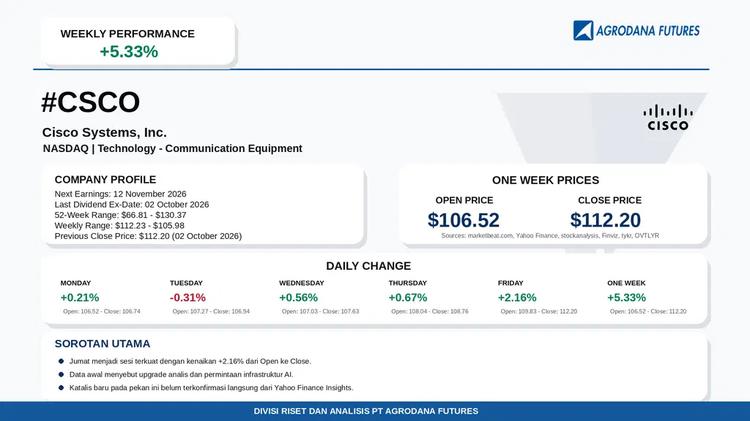Viewport: 750px width, 421px height.
Task: Click the Weekly Range $112.23 - $105.98 line
Action: click(119, 225)
